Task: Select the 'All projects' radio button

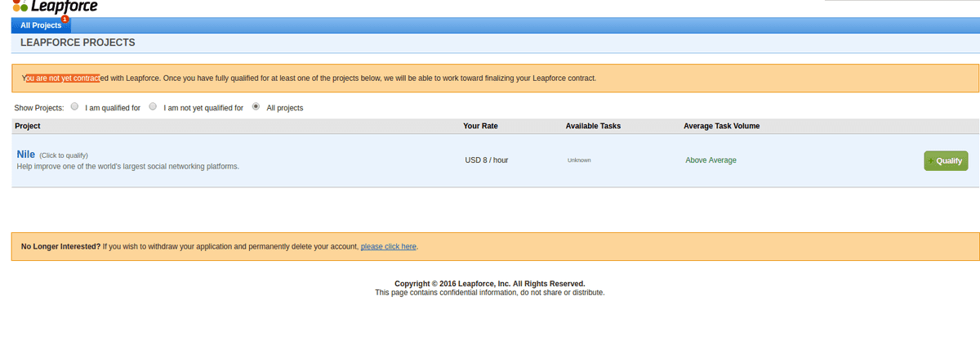Action: (256, 107)
